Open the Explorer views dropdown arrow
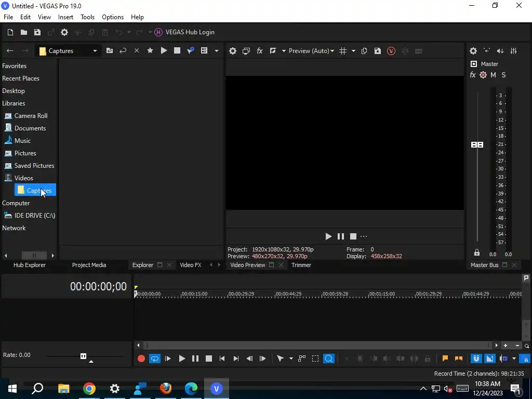 coord(217,51)
